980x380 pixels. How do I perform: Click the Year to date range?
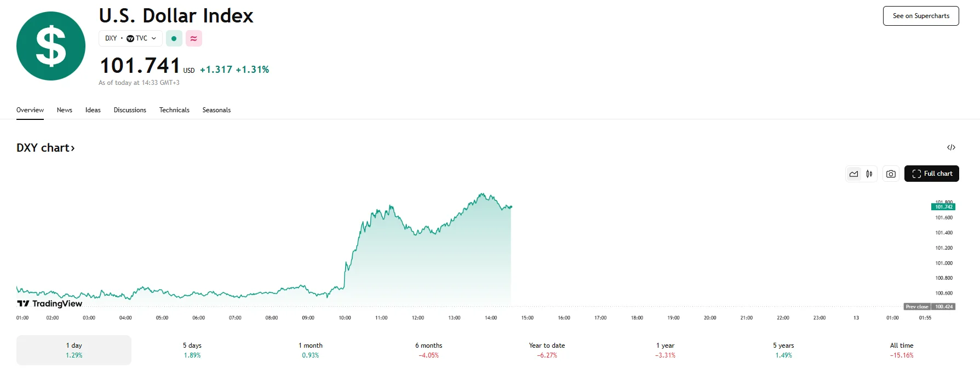pyautogui.click(x=547, y=350)
